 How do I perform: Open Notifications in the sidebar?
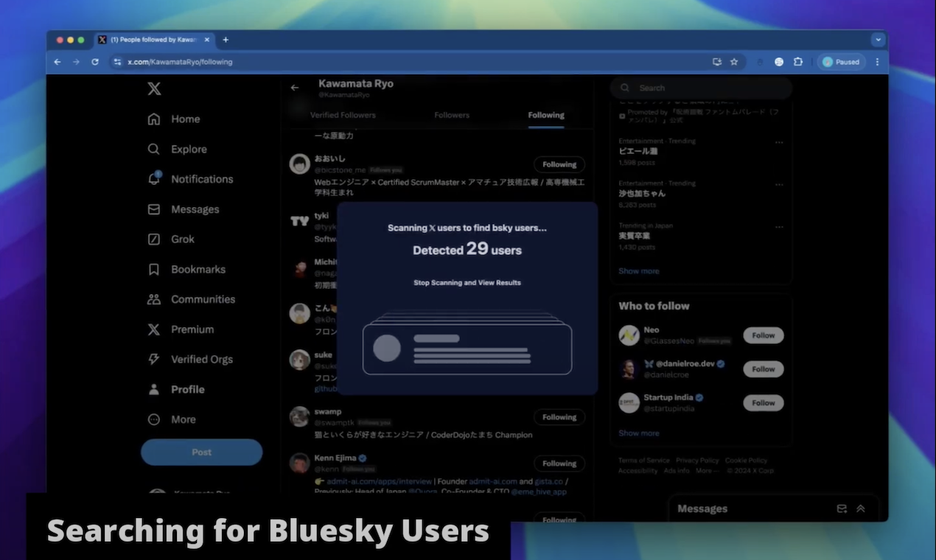pyautogui.click(x=190, y=179)
